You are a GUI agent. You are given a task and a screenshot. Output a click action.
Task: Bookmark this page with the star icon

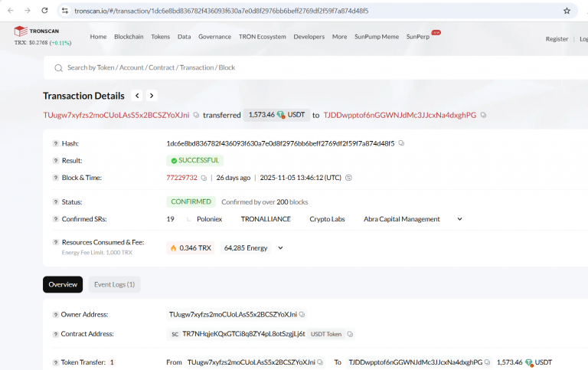click(x=567, y=11)
